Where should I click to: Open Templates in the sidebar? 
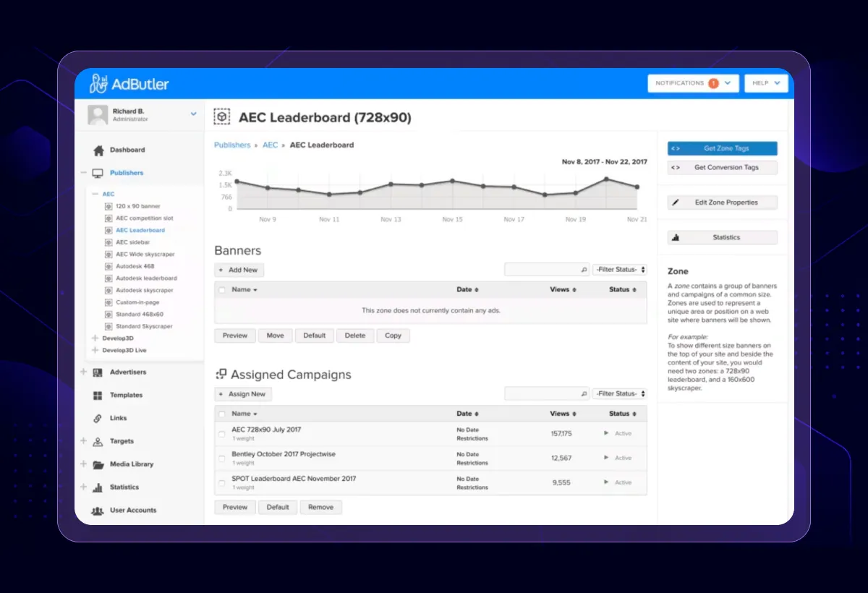(127, 396)
